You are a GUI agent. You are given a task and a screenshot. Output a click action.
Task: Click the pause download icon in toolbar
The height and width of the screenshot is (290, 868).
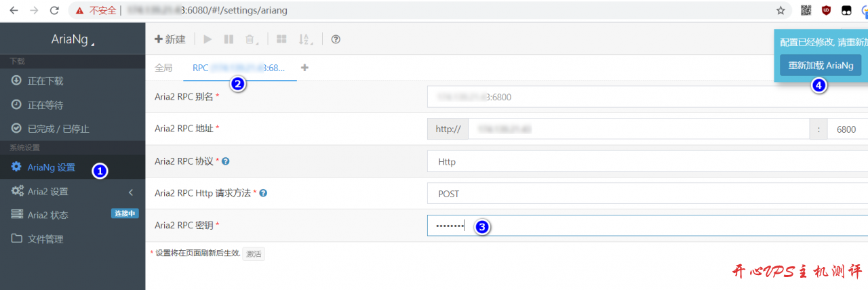tap(229, 39)
